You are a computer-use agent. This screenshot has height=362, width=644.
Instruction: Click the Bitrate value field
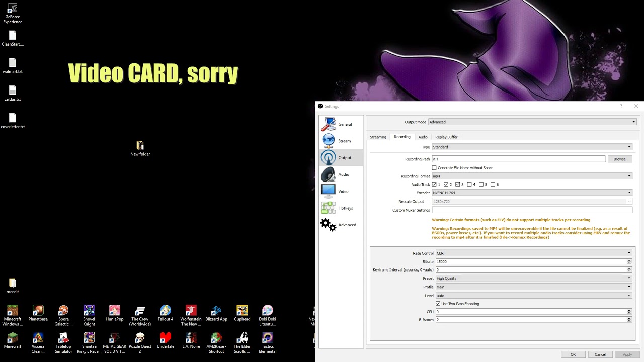(x=533, y=262)
